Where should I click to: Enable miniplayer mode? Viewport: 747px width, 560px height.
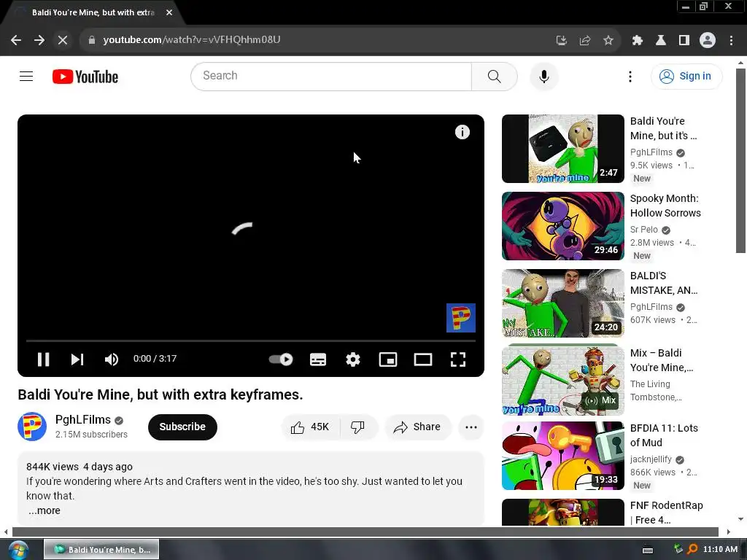coord(388,359)
